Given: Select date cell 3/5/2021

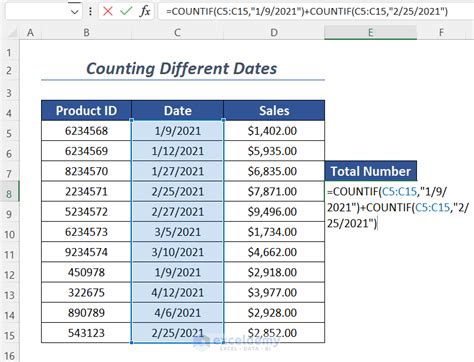Looking at the screenshot, I should 177,232.
